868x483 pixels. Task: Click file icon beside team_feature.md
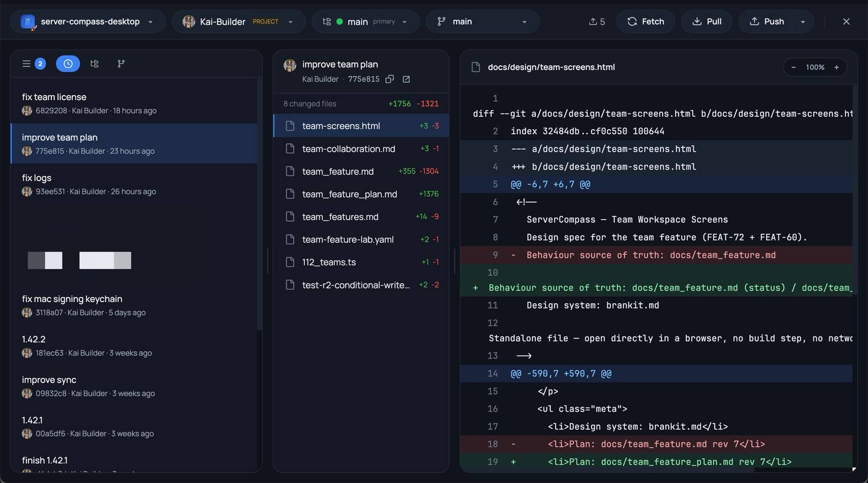click(x=290, y=171)
